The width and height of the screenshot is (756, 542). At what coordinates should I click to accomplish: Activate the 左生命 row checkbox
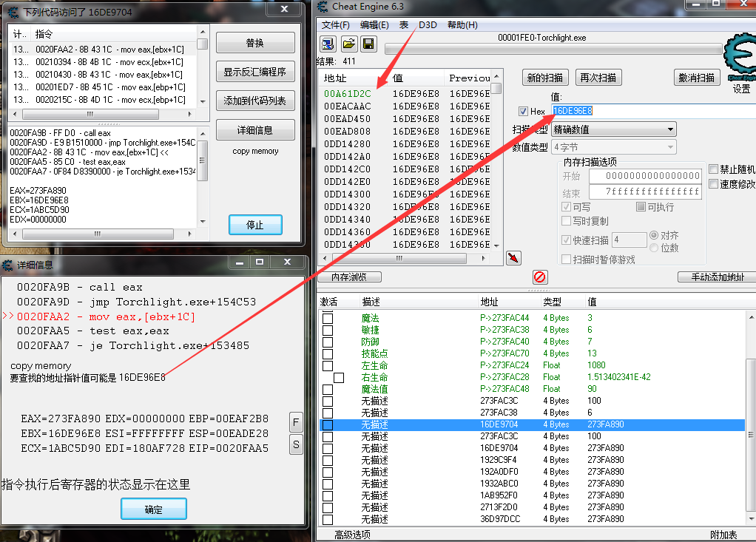328,366
